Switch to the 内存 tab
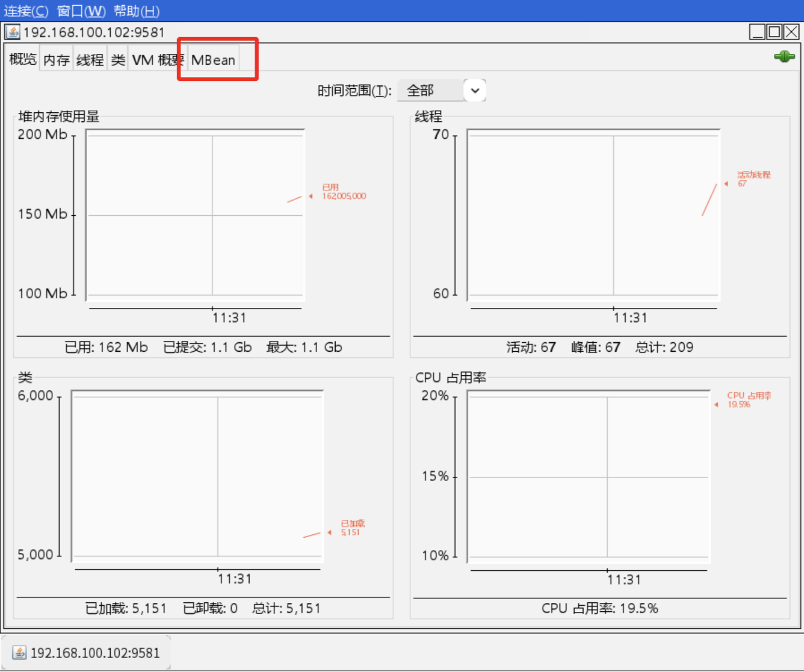Viewport: 804px width, 672px height. pos(56,60)
